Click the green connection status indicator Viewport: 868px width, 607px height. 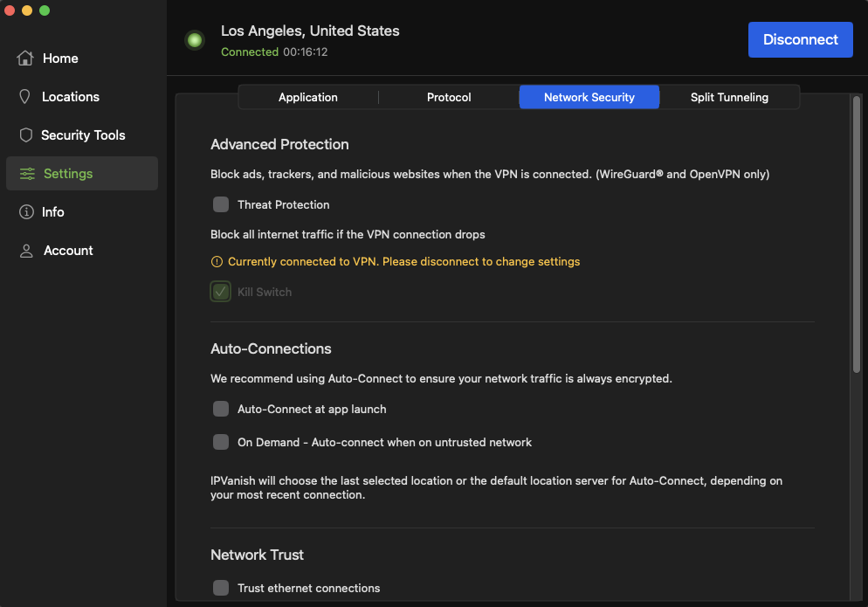(194, 39)
